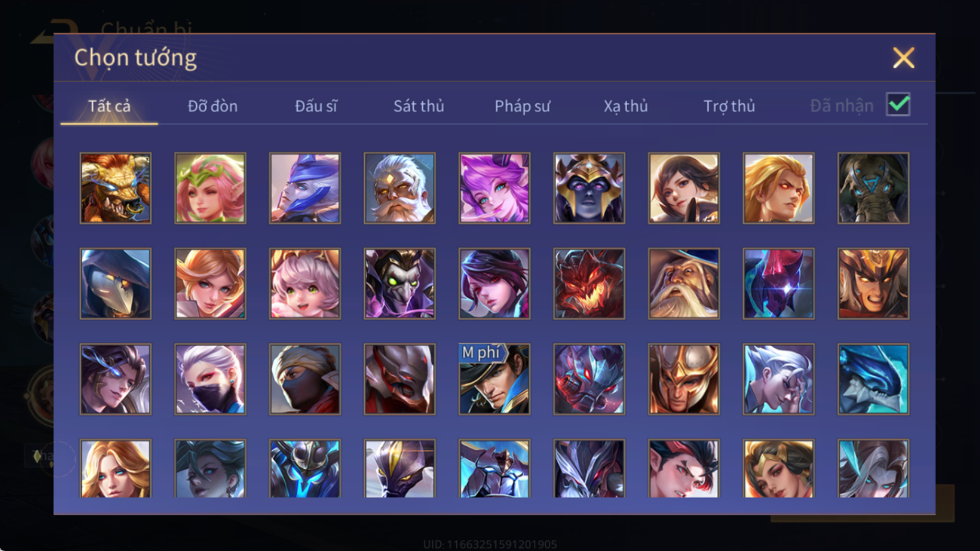Select the white-haired ninja with black mask

coord(210,379)
